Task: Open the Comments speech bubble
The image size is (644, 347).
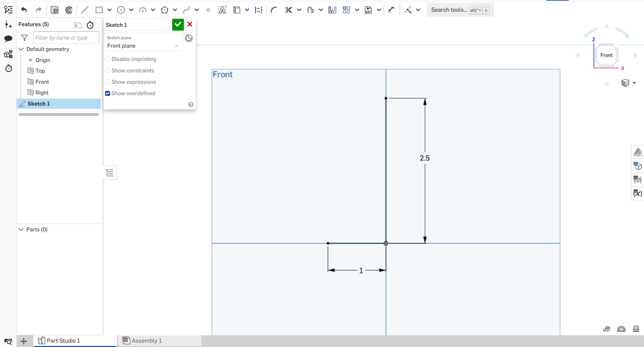Action: tap(8, 39)
